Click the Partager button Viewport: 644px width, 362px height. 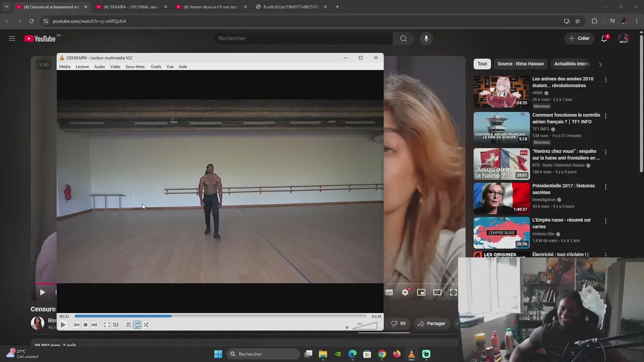click(431, 324)
